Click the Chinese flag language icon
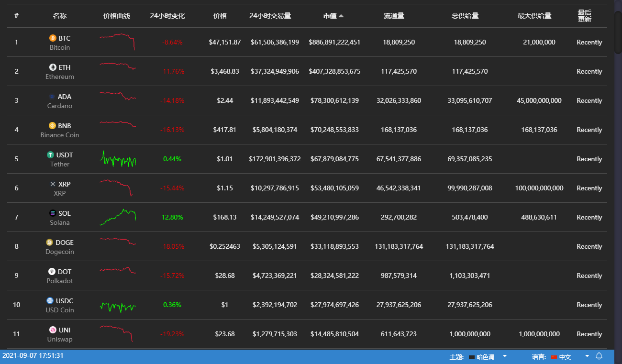This screenshot has width=622, height=364. (554, 357)
